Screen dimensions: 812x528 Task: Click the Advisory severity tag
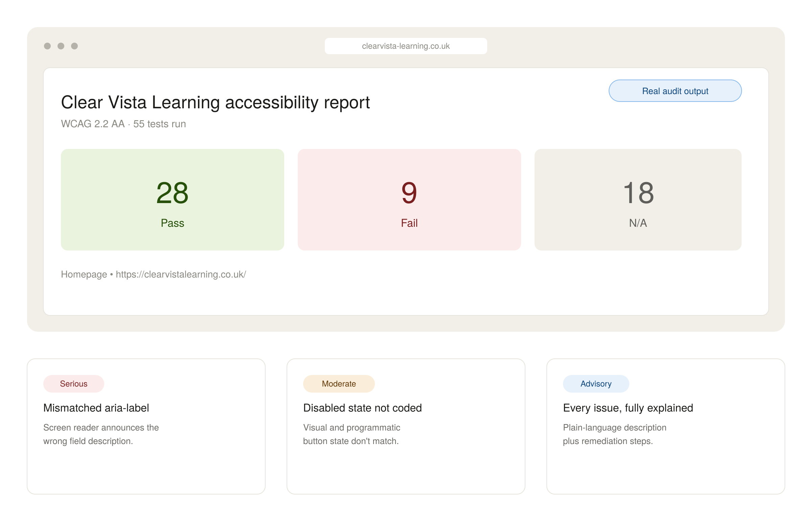tap(596, 383)
